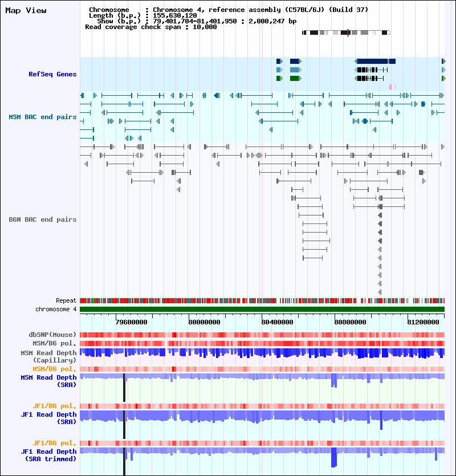Click the orange MSM/B6 pol. track label
Screen dimensions: 456x476
[55, 369]
